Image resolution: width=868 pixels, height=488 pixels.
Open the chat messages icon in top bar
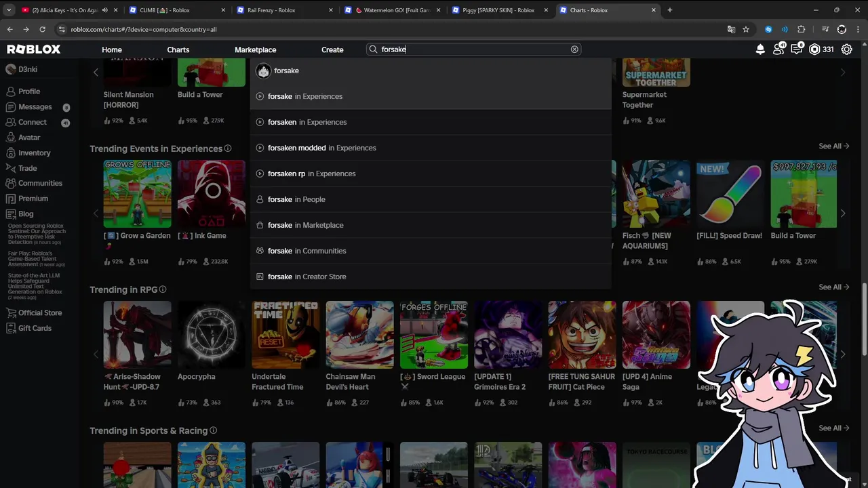click(x=797, y=49)
